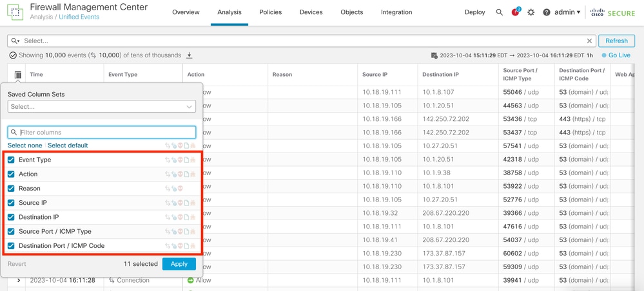
Task: Click the Revert button
Action: [17, 264]
